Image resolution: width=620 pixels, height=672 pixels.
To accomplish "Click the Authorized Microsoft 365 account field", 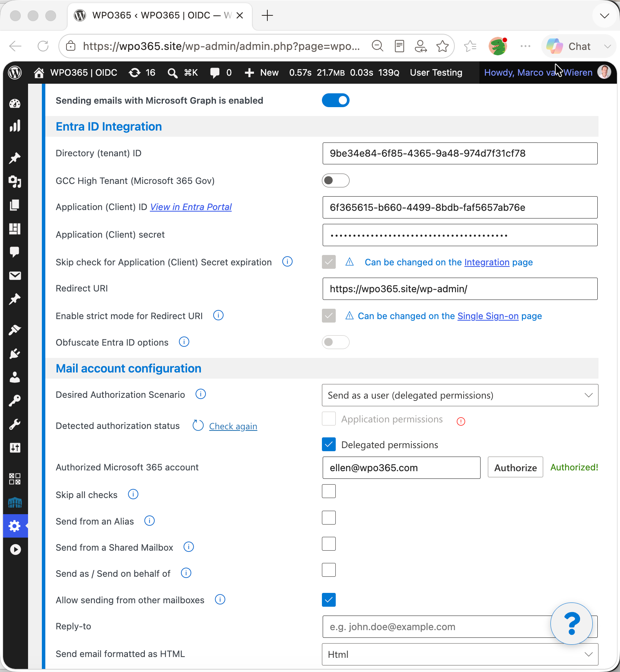I will 401,468.
